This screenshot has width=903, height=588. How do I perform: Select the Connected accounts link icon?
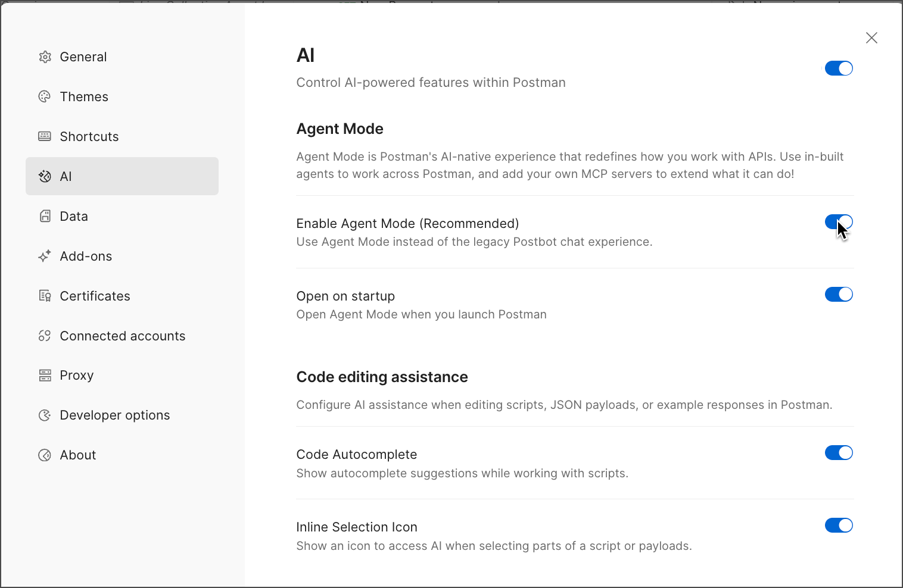pyautogui.click(x=45, y=336)
